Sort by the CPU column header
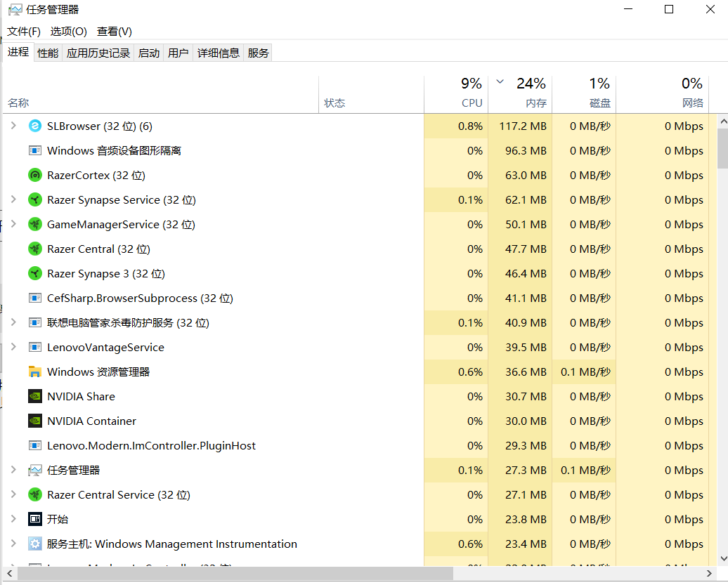Image resolution: width=728 pixels, height=585 pixels. (x=456, y=95)
